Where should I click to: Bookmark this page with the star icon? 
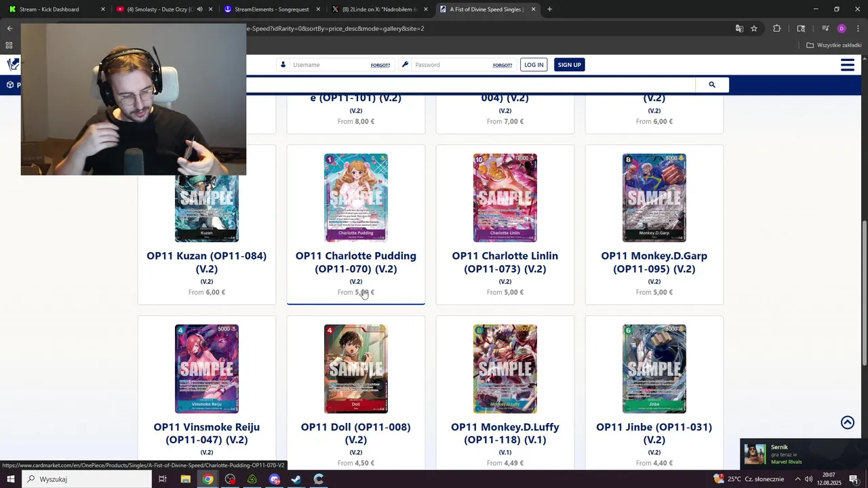tap(754, 28)
